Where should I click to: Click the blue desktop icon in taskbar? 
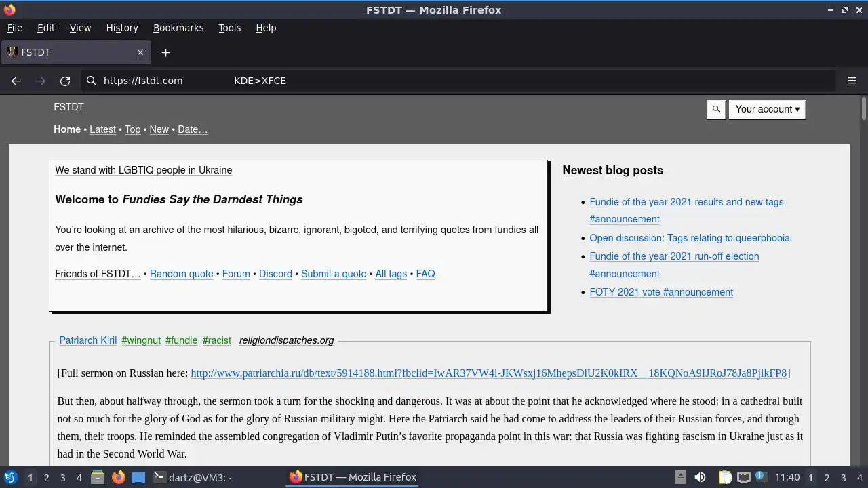point(138,477)
